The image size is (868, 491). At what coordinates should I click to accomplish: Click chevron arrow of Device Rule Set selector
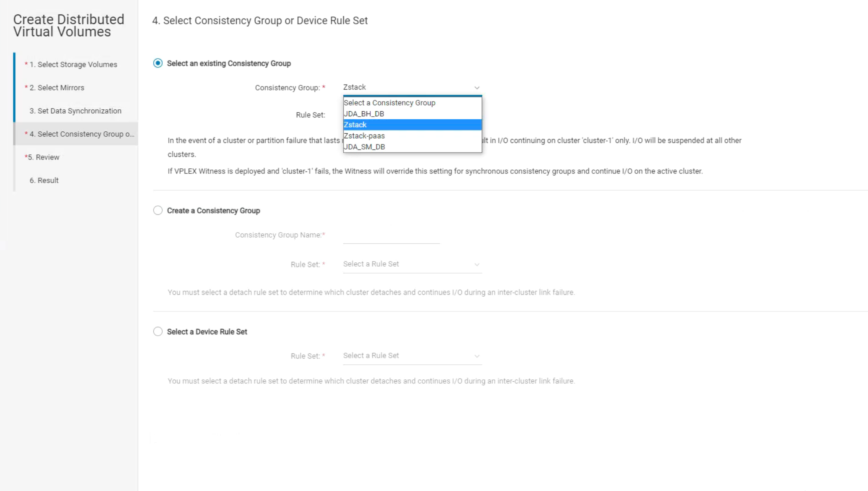click(477, 356)
